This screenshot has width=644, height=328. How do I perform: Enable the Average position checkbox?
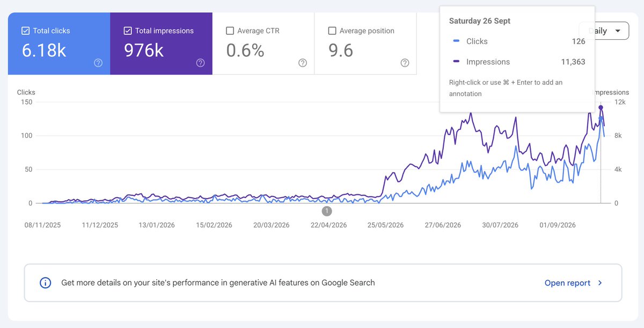[332, 31]
